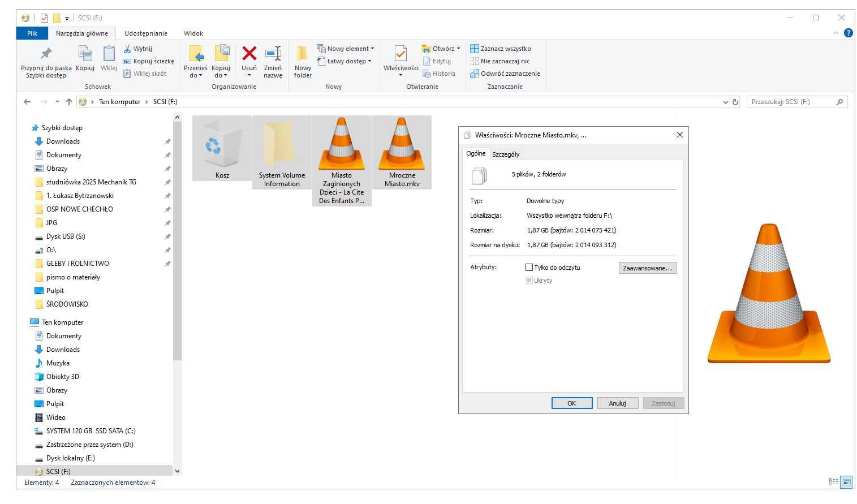Switch to Widok ribbon tab
Screen dimensions: 857x504
point(193,33)
